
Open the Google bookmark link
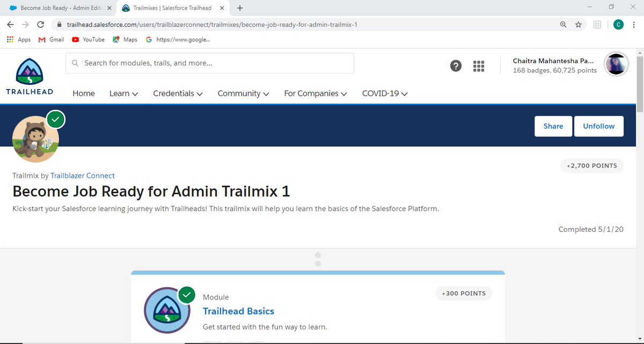(x=178, y=40)
